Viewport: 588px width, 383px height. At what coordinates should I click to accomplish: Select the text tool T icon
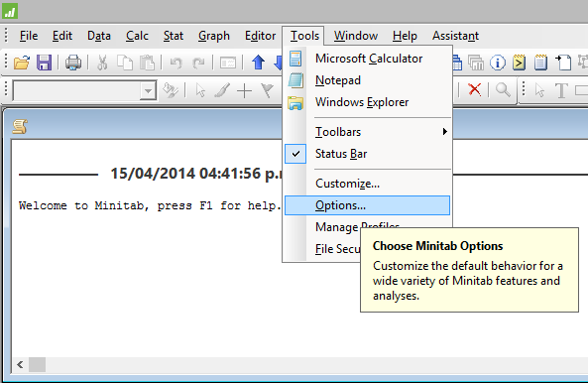point(561,90)
